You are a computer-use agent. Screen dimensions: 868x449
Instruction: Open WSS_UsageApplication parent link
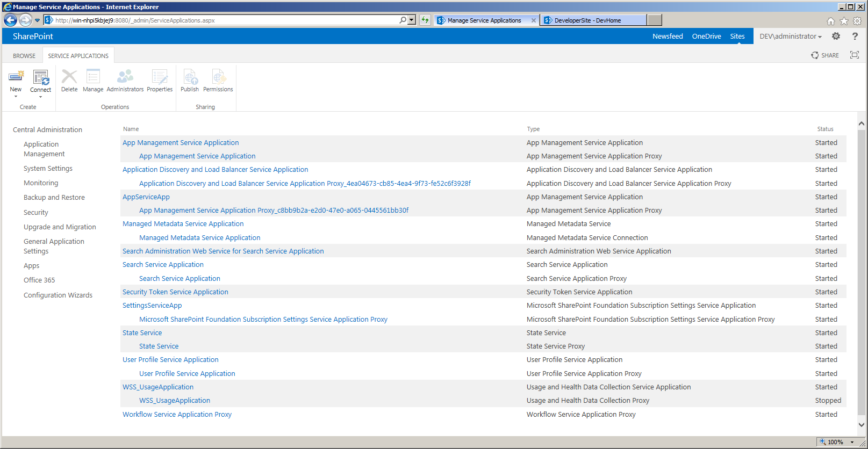click(158, 387)
